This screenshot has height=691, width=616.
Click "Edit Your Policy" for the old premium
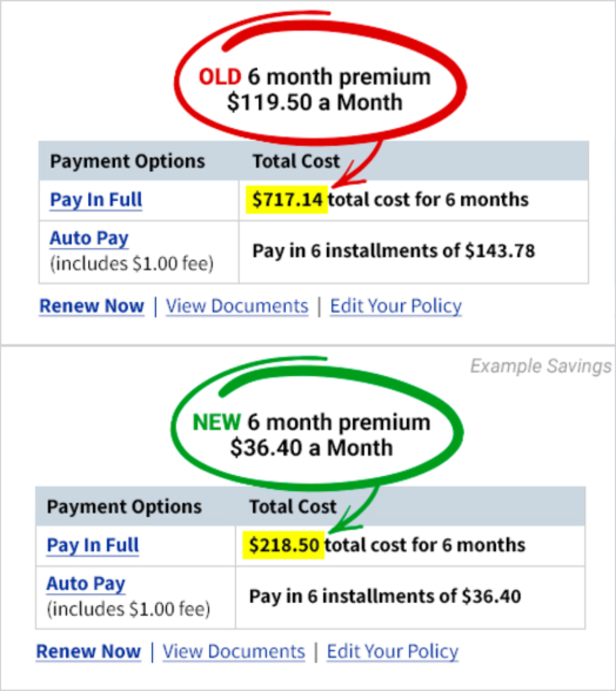coord(395,306)
